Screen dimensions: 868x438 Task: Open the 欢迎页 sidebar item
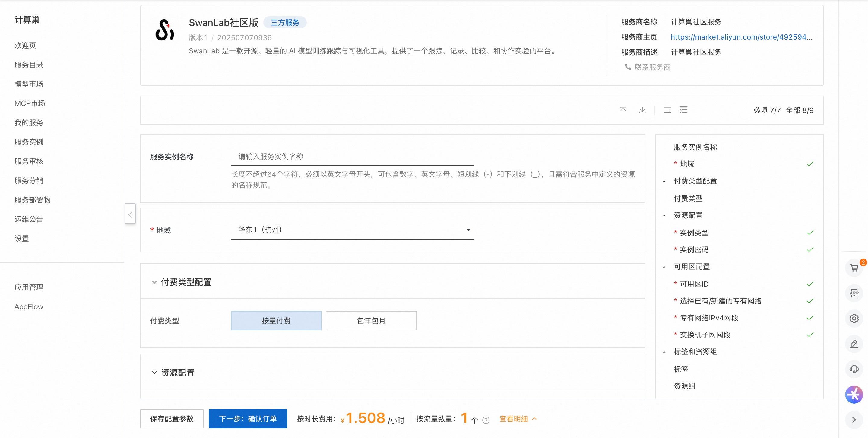[25, 45]
